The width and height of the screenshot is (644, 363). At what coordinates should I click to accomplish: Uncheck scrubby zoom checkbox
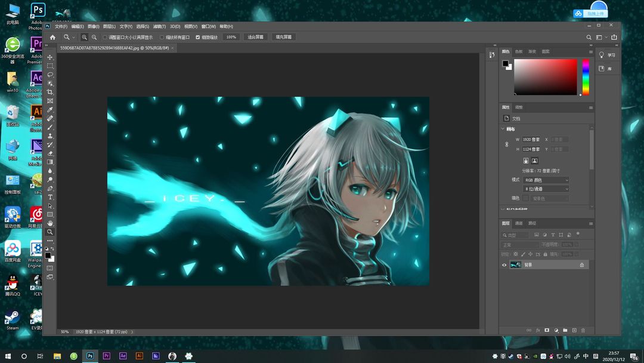pyautogui.click(x=197, y=38)
